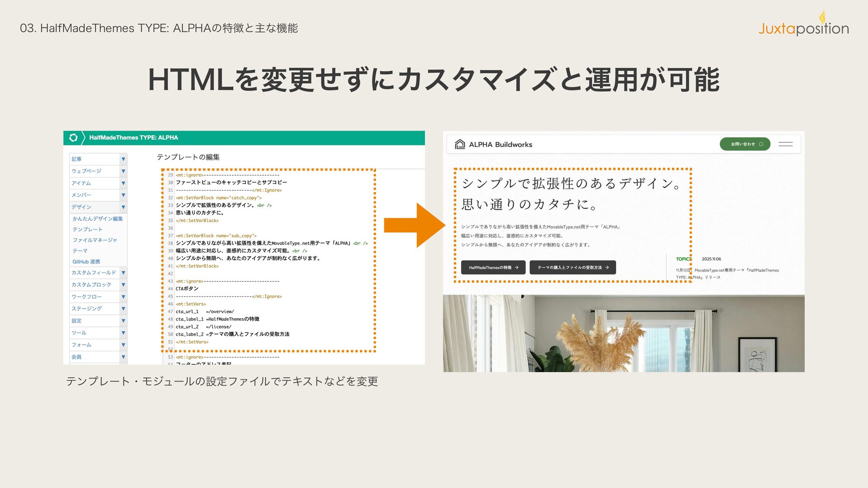Click テーマの購入とファイルの受取方法 button
868x488 pixels.
(x=572, y=267)
